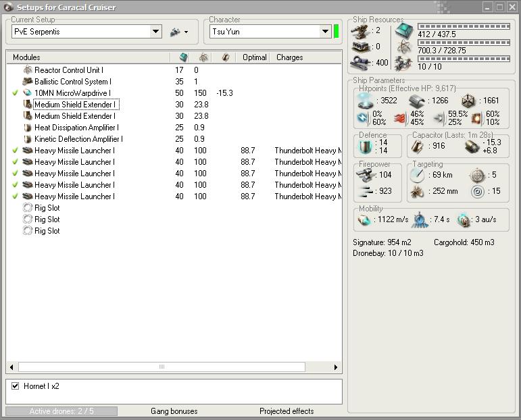
Task: Click the CPU usage bar 412 / 437.5
Action: [x=464, y=26]
